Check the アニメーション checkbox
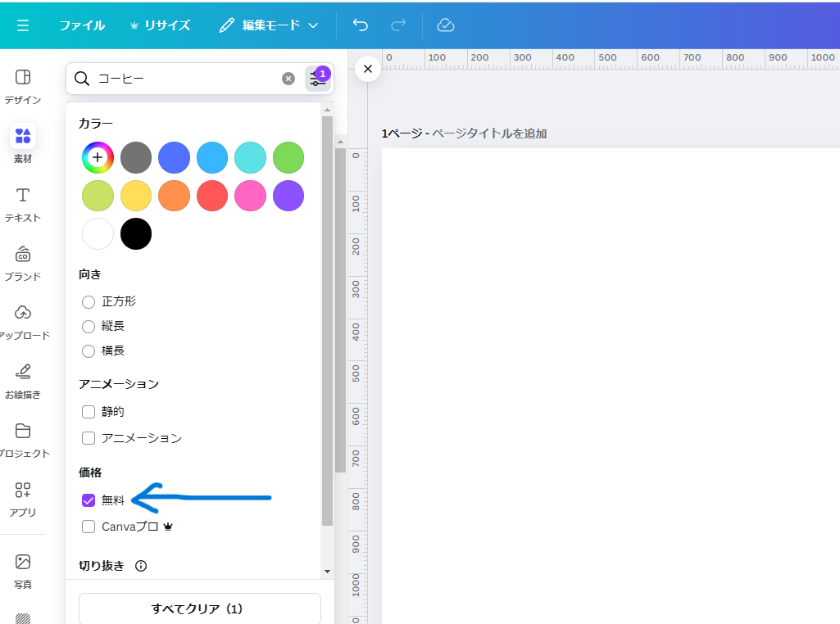Image resolution: width=840 pixels, height=624 pixels. [x=89, y=438]
